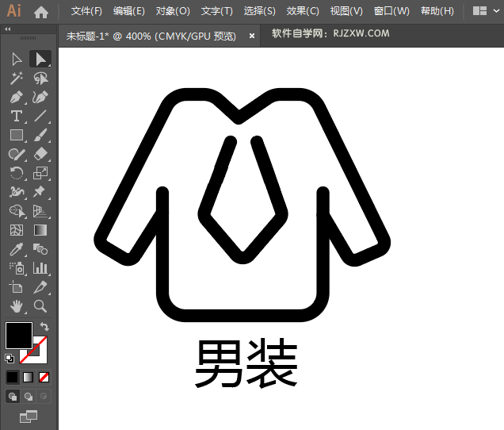Enable Draw Behind mode

coord(29,397)
